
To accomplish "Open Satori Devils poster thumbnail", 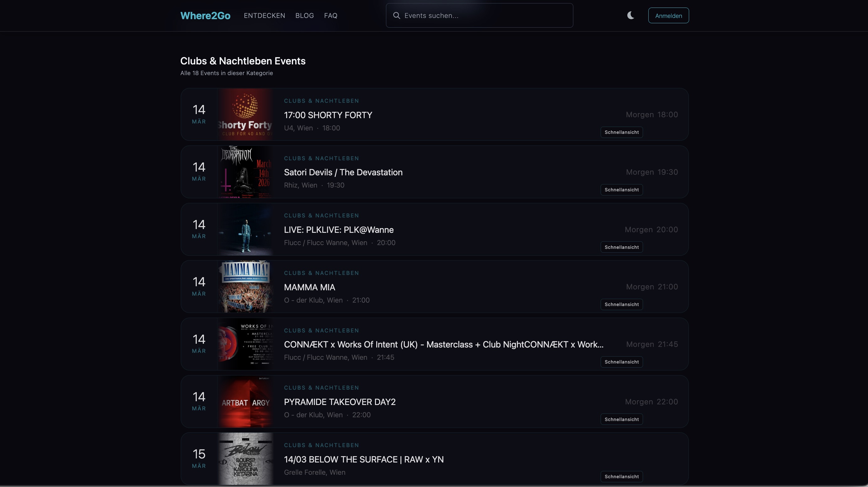I will click(245, 172).
